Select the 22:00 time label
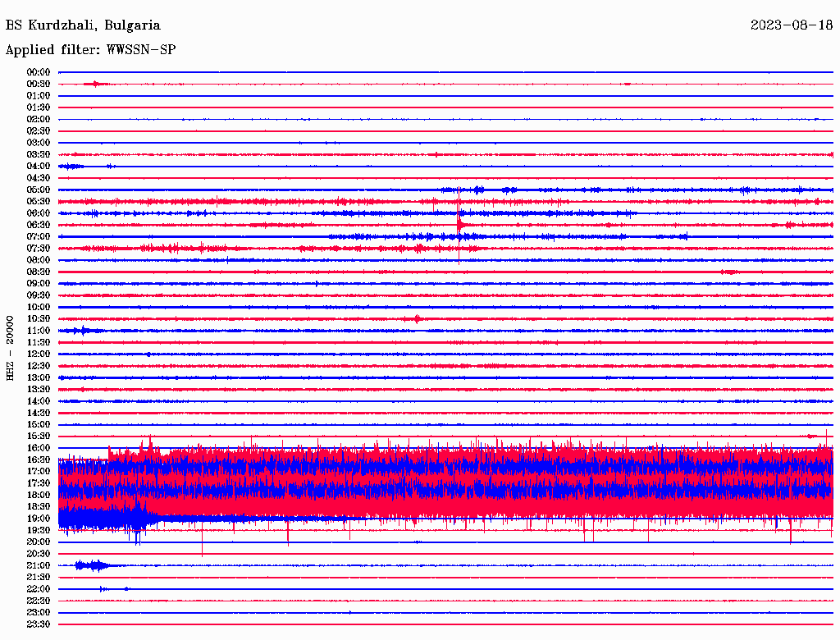Screen dimensions: 840x640 click(39, 589)
